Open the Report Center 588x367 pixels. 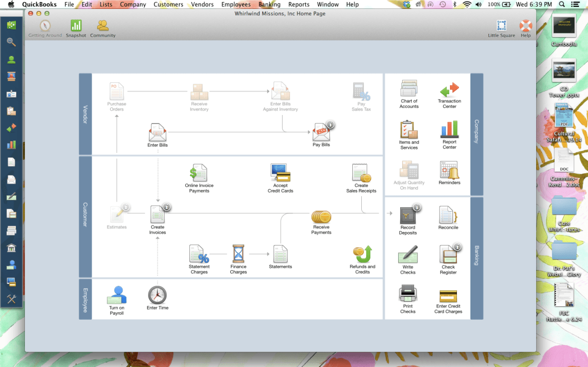[x=449, y=134]
